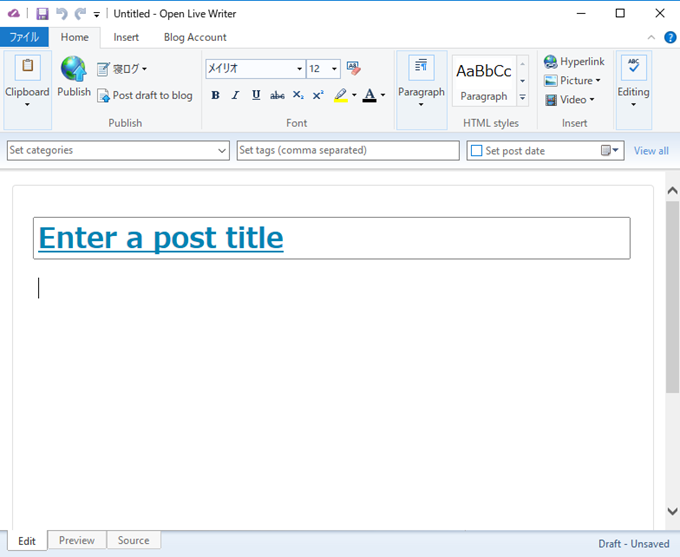Image resolution: width=680 pixels, height=557 pixels.
Task: Click the Redo arrow icon
Action: [80, 14]
